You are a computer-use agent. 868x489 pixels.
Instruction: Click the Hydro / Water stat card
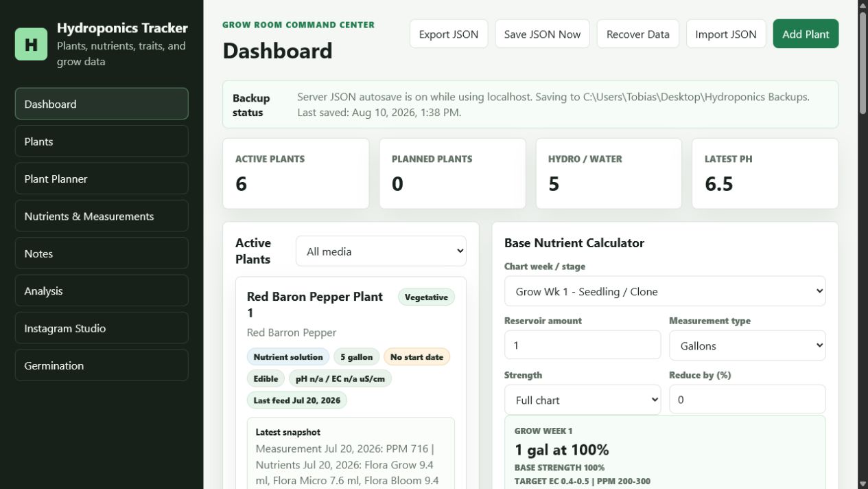point(609,174)
